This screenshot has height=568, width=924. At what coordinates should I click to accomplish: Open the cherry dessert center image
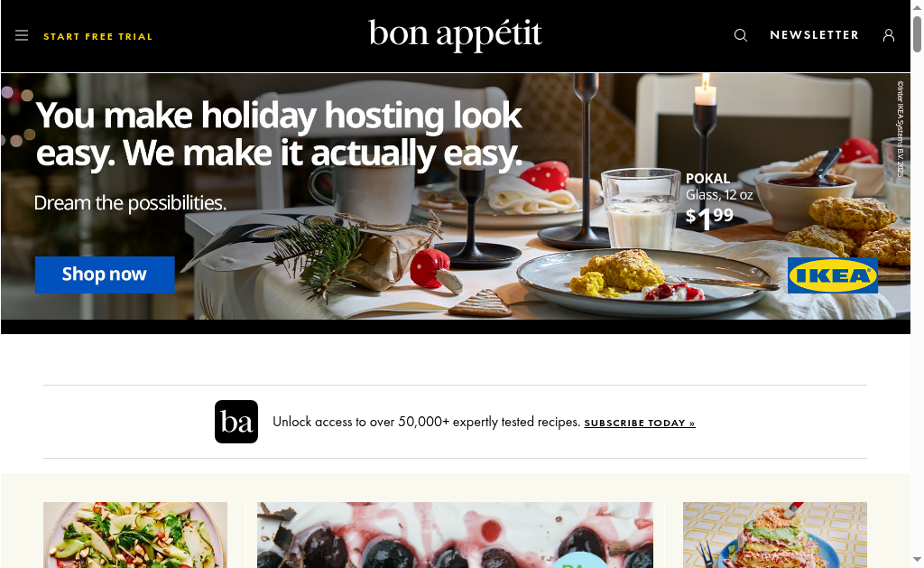(455, 535)
